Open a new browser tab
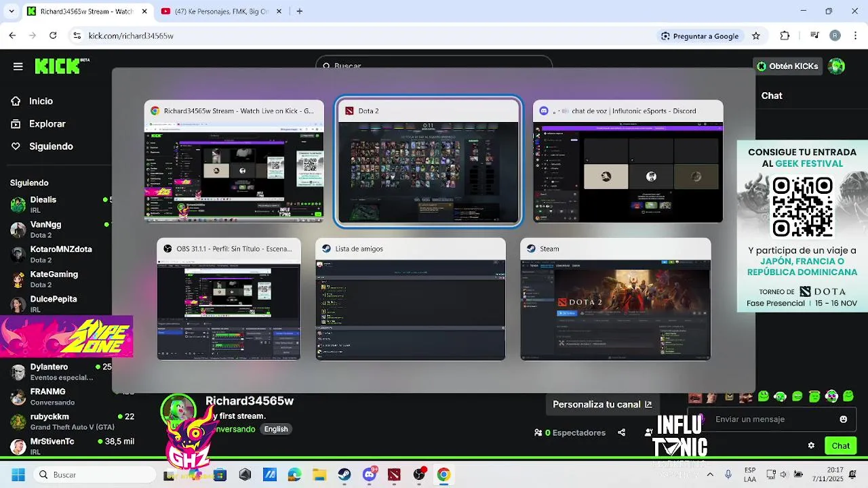This screenshot has height=488, width=868. coord(300,11)
